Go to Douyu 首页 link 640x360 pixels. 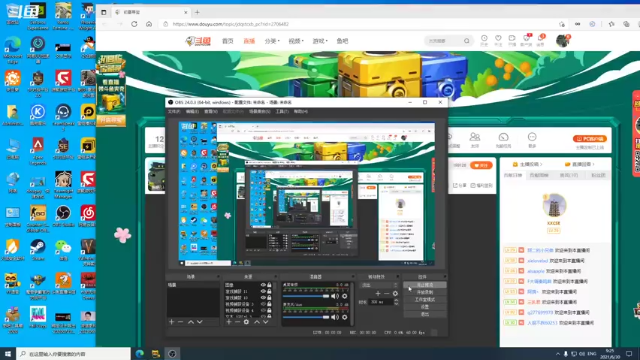(227, 41)
